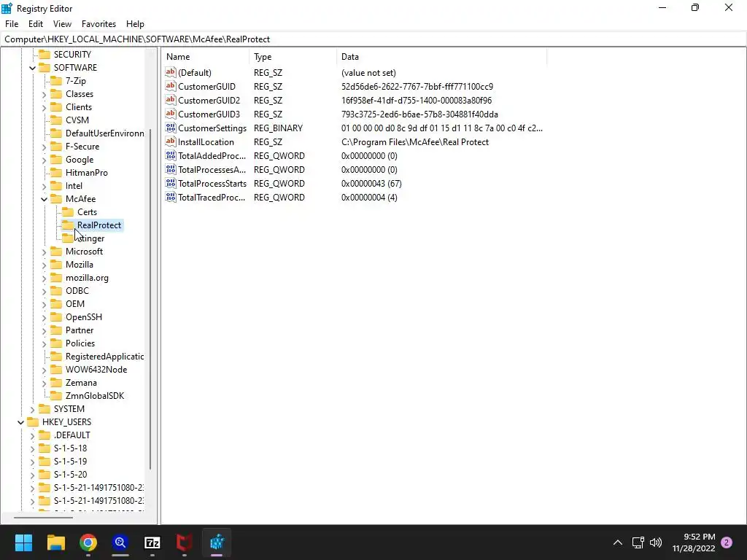The width and height of the screenshot is (747, 560).
Task: Select the Stinger key under McAfee
Action: (91, 238)
